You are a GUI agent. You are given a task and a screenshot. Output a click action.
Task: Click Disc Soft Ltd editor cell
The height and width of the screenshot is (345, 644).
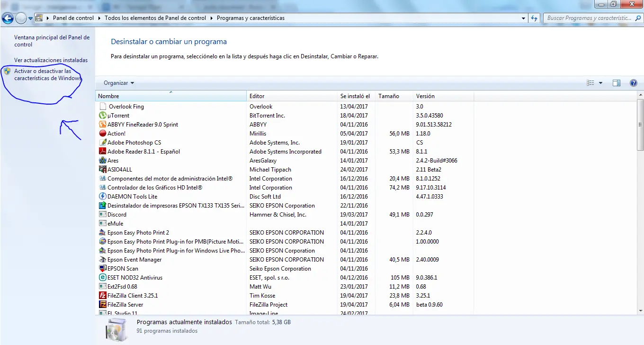[x=265, y=197]
